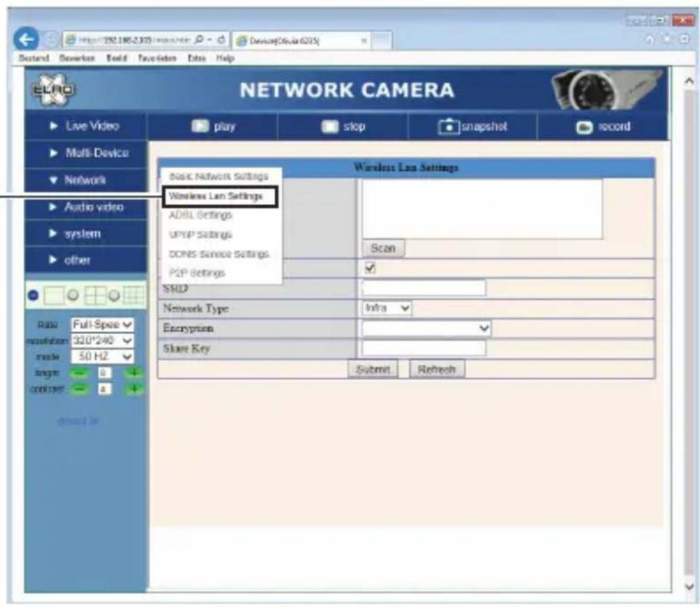Screen dimensions: 700x607
Task: Open the Help menu
Action: tap(225, 58)
